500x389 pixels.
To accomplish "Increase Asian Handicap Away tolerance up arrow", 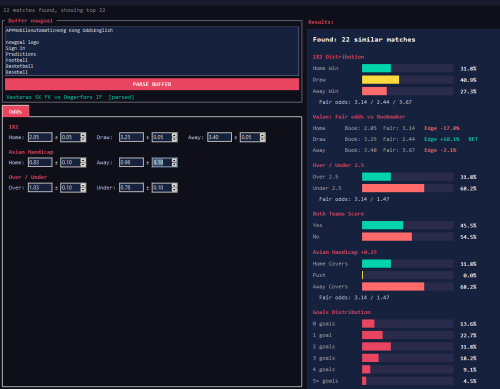I will coord(174,160).
